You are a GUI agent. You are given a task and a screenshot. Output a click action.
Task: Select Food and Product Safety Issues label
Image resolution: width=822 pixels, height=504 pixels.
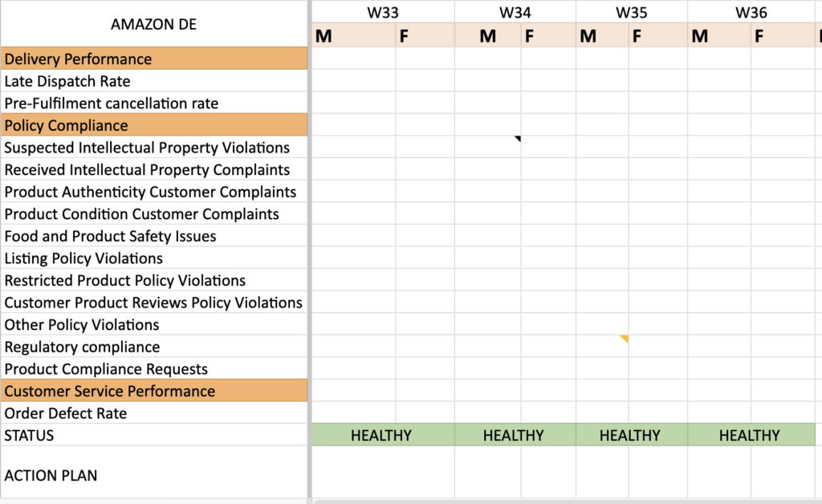pos(154,236)
